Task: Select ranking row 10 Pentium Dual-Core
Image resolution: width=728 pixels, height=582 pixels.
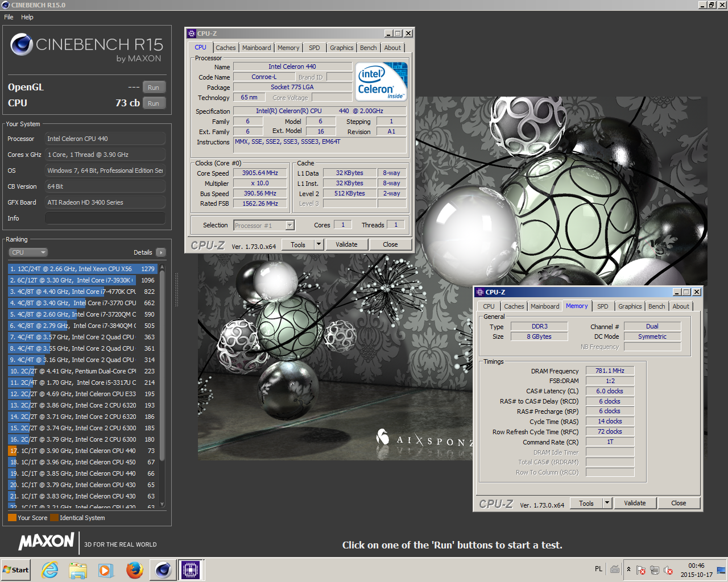Action: point(82,371)
